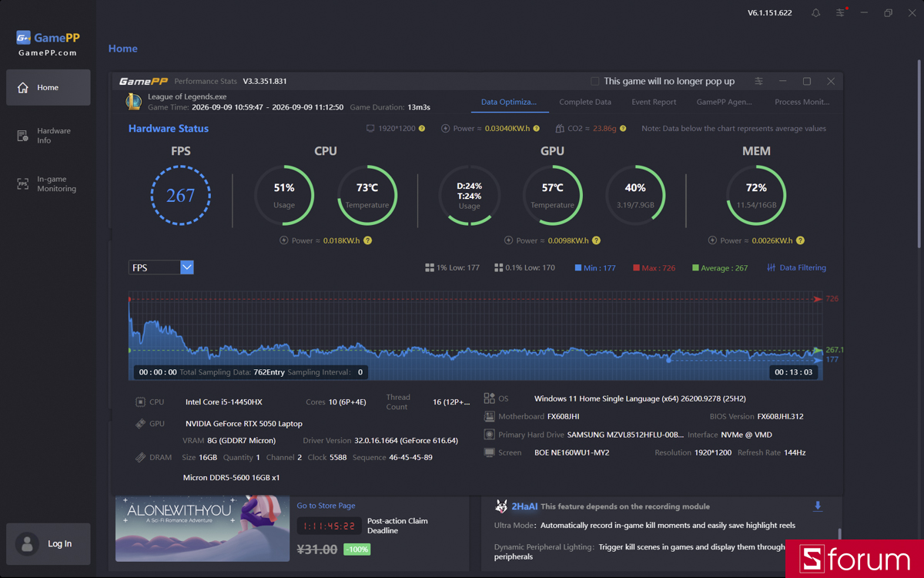Switch to the Data Optimiza... tab
Screen dimensions: 924x578
(x=508, y=102)
